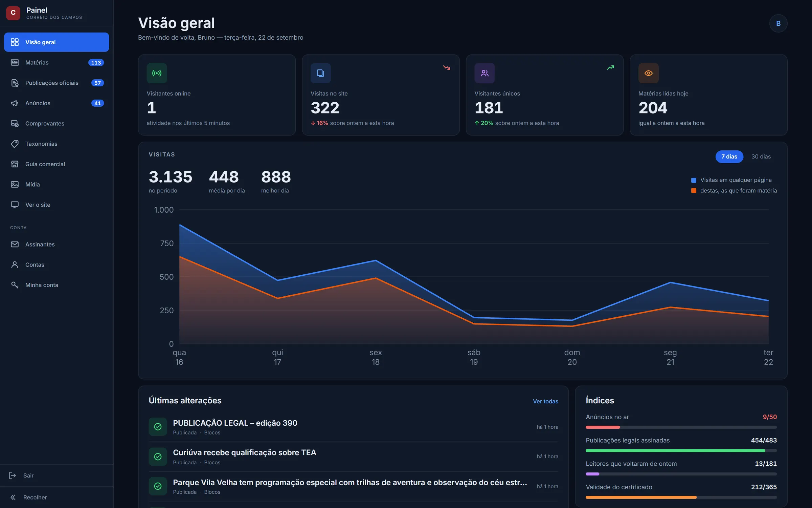Click the seg 21 axis label on chart

[x=670, y=357]
